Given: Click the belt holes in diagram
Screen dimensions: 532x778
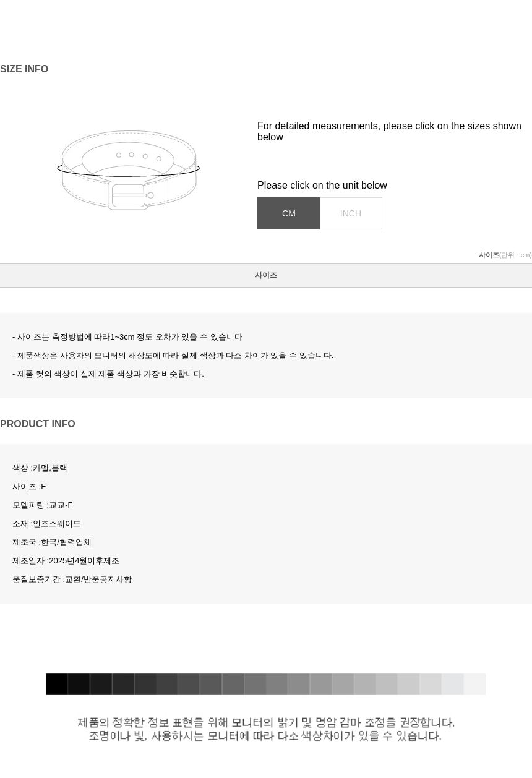Looking at the screenshot, I should [139, 156].
